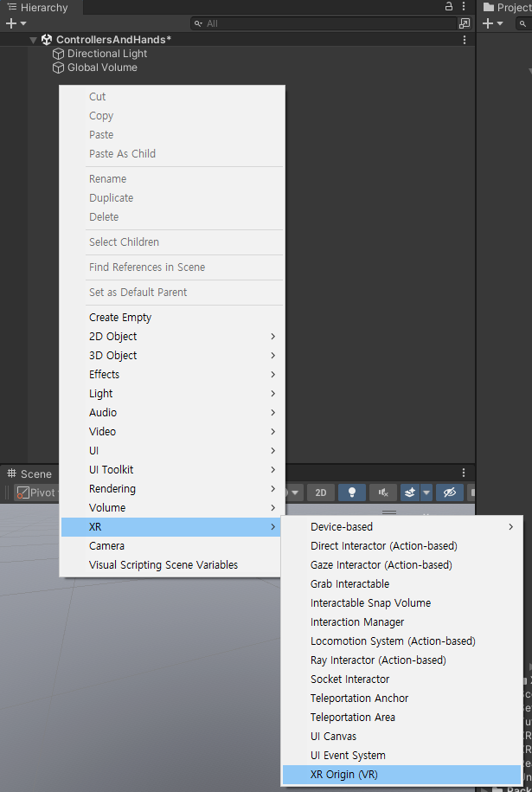Select Directional Light in hierarchy
Viewport: 532px width, 792px height.
[x=107, y=54]
